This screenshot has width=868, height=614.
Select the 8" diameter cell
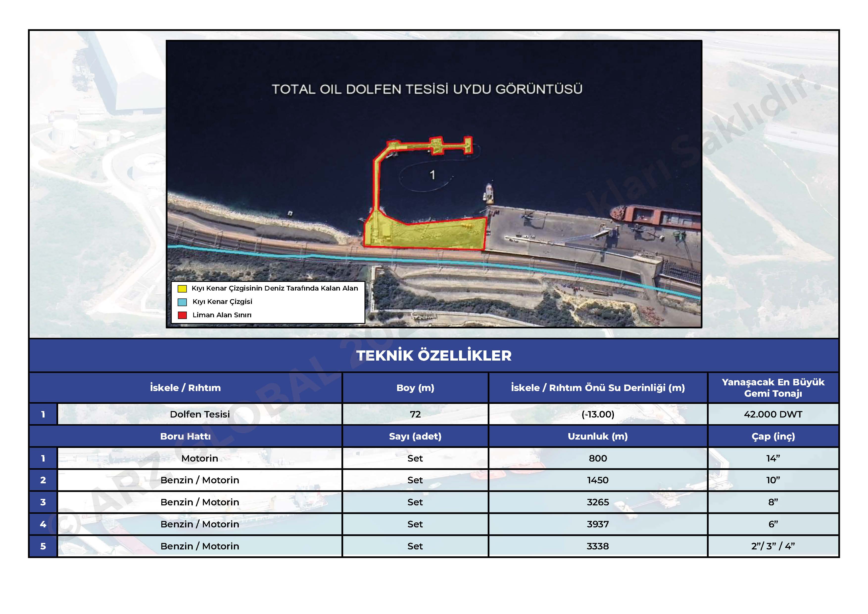click(x=773, y=502)
